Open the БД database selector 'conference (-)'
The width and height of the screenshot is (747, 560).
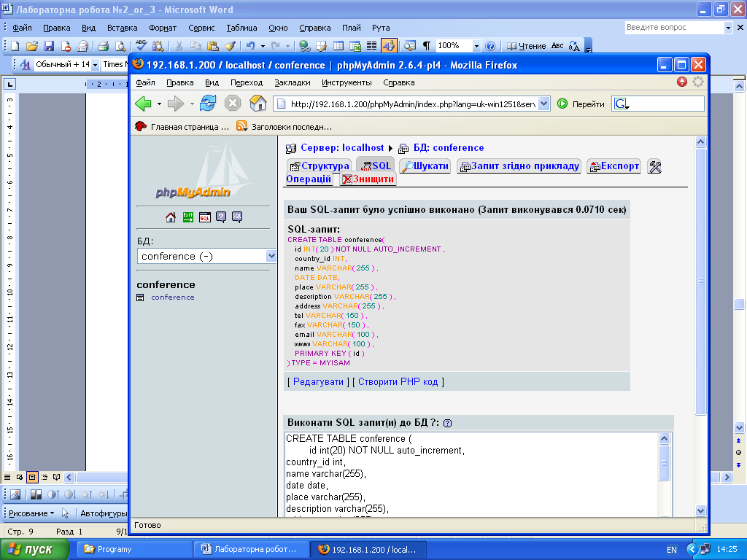point(206,256)
